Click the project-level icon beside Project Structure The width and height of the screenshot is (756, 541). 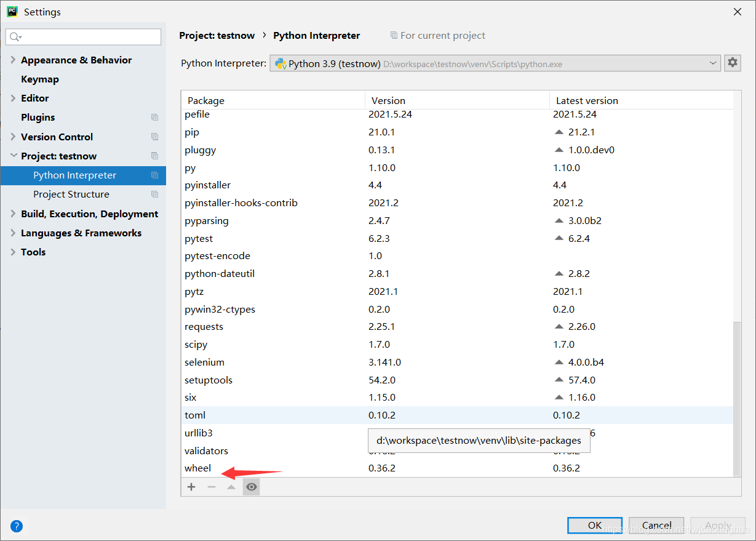[154, 194]
